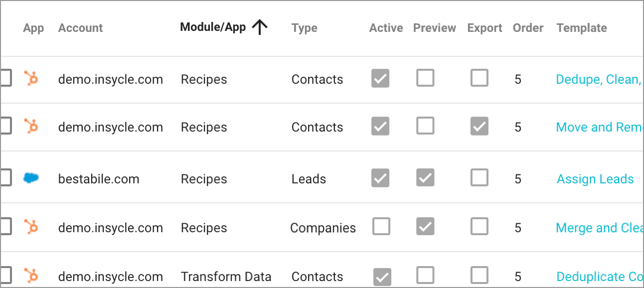Enable Export for the Assign Leads row
The width and height of the screenshot is (644, 288).
pos(479,178)
